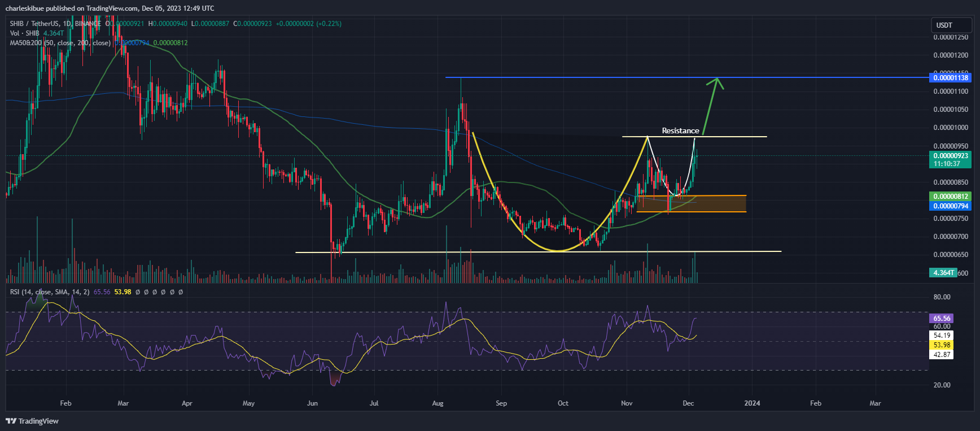
Task: Click the 0.00001250 price axis label
Action: pos(951,37)
